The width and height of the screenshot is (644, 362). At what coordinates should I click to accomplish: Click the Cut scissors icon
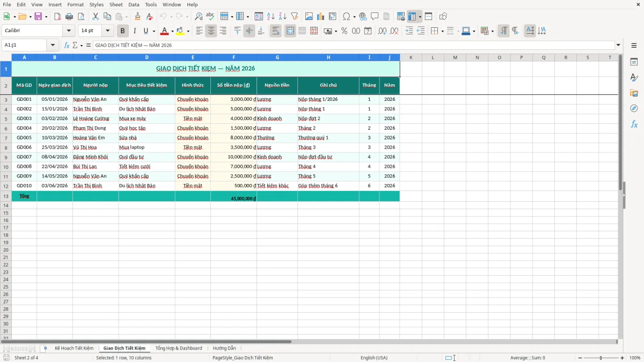click(x=96, y=17)
